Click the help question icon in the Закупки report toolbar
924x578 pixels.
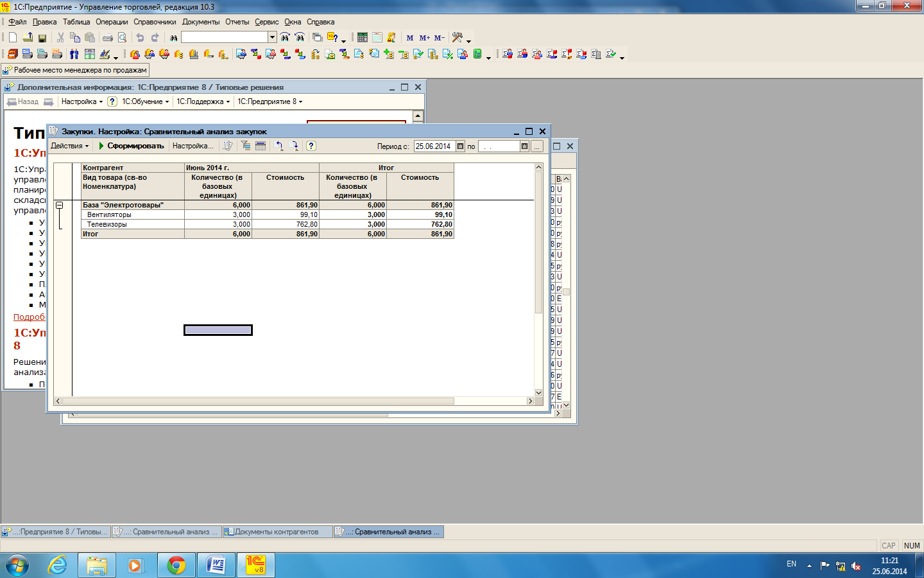pos(311,146)
